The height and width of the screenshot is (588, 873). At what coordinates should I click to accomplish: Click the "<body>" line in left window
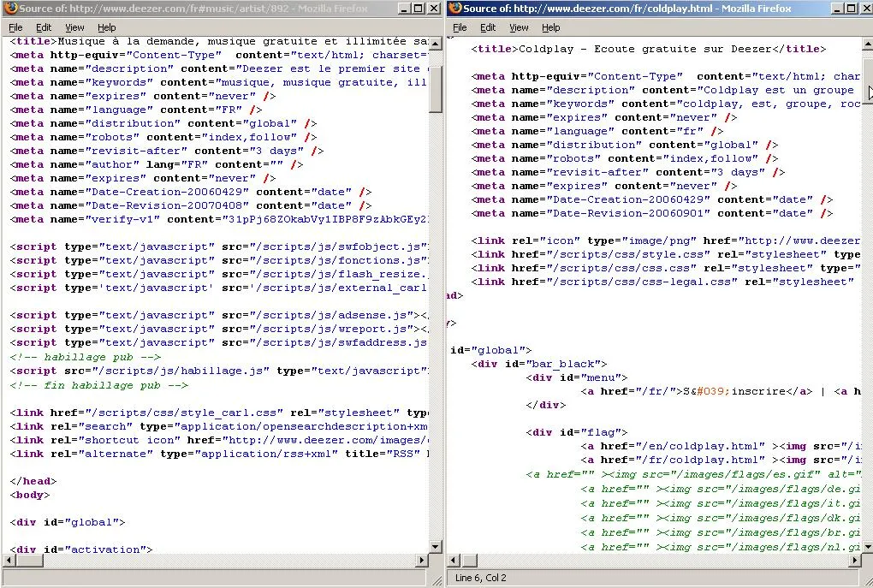[30, 495]
